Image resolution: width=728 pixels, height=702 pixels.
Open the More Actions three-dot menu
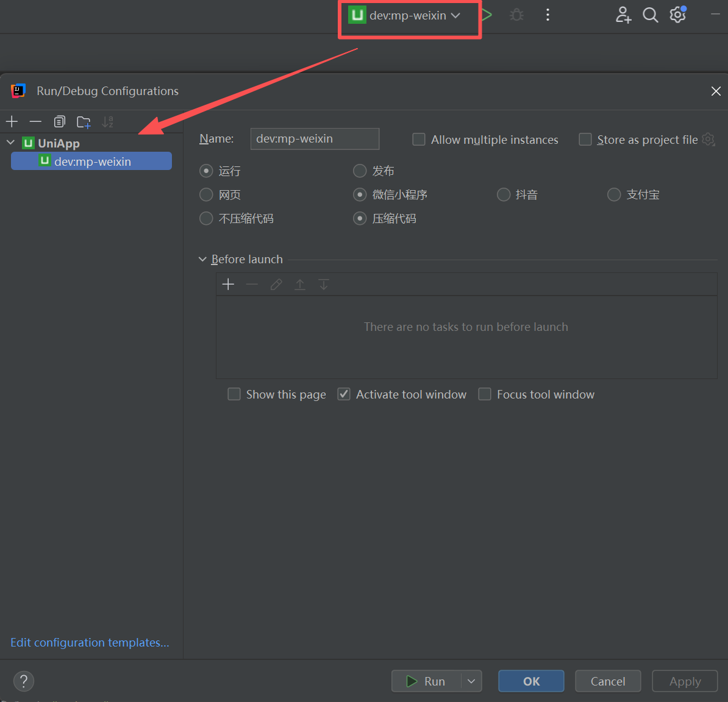coord(548,15)
